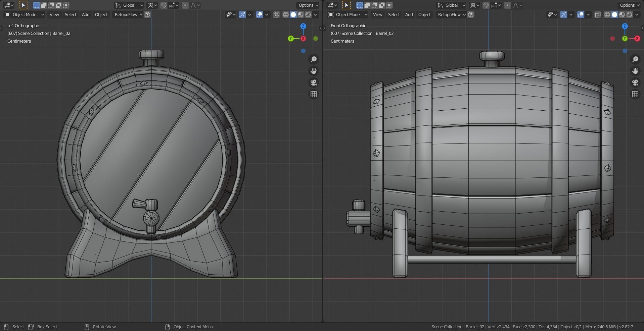The width and height of the screenshot is (644, 331).
Task: Toggle camera view in left viewport
Action: pyautogui.click(x=314, y=83)
